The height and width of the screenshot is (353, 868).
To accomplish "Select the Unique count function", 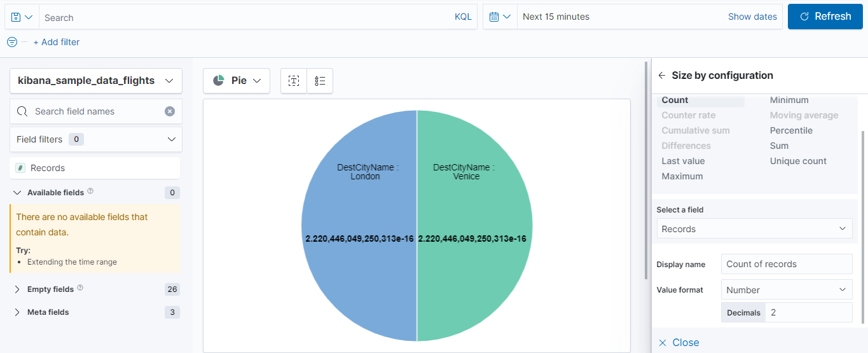I will [798, 161].
